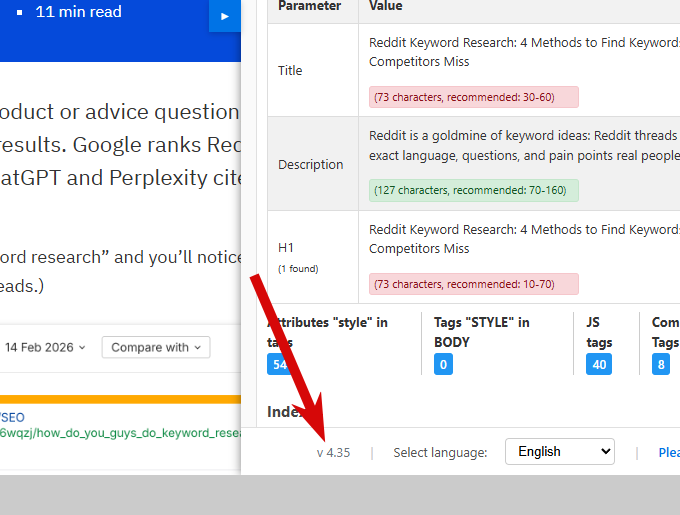Click the 'Plea' link beside the language selector
Screen dimensions: 680x515
[668, 453]
